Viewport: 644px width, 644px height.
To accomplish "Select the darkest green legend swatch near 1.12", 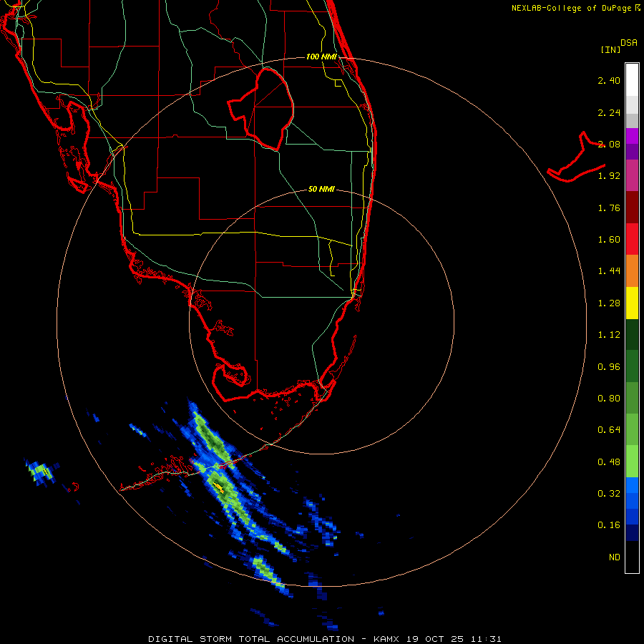I will coord(632,334).
